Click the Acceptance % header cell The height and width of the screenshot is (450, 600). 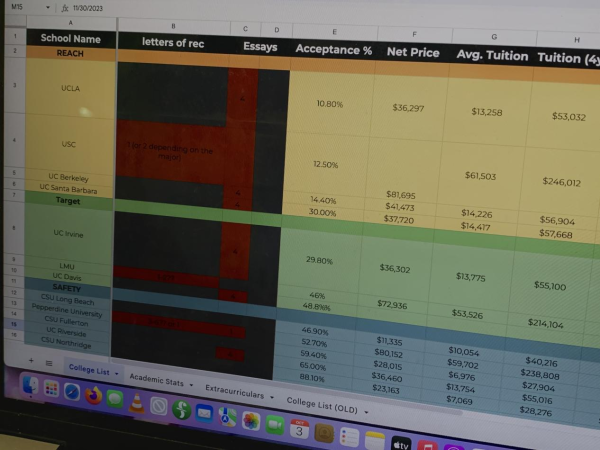pos(334,50)
